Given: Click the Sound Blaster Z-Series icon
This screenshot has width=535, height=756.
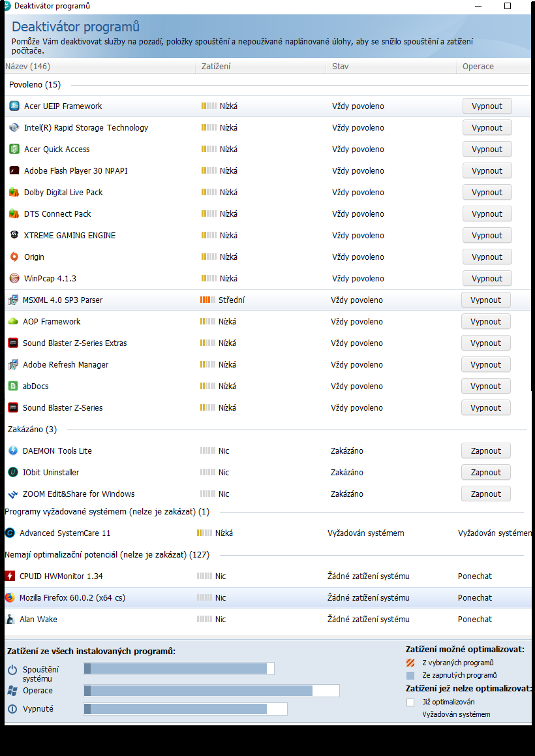Looking at the screenshot, I should pyautogui.click(x=13, y=407).
